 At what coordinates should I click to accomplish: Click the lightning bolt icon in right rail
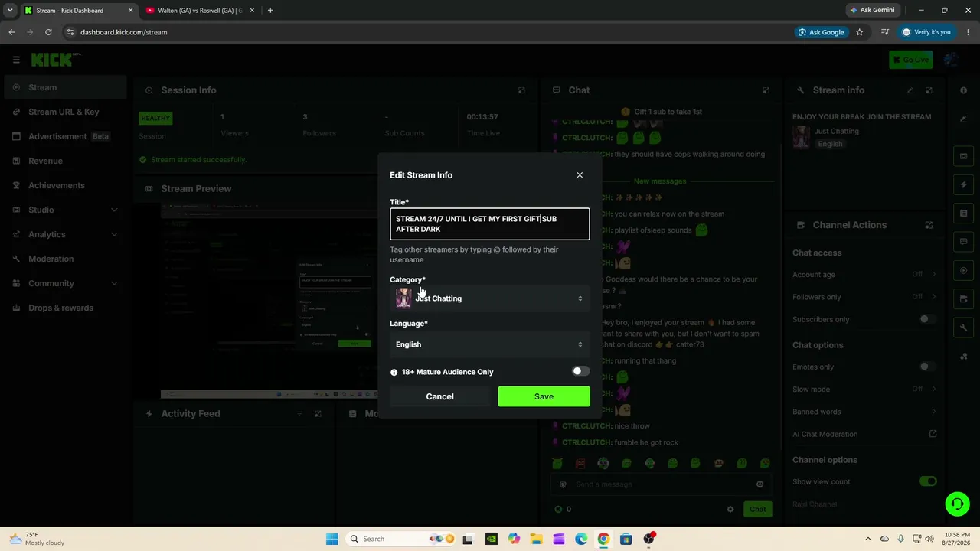[x=963, y=185]
